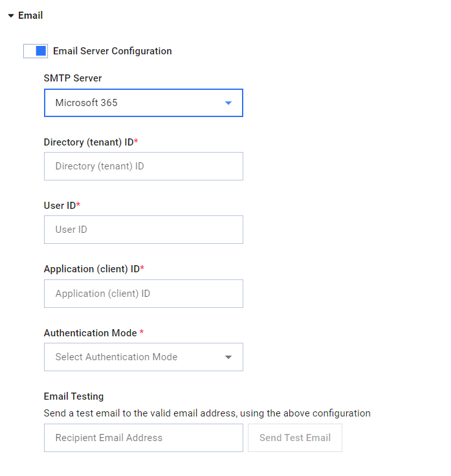The height and width of the screenshot is (476, 451).
Task: Click the Email section heading
Action: pos(30,16)
